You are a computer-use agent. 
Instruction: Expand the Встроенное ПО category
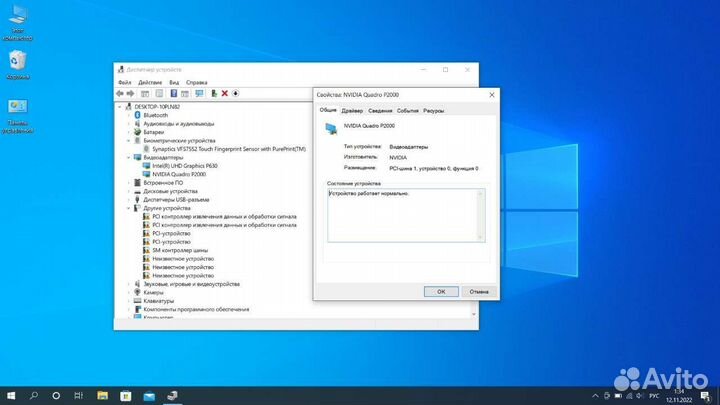click(129, 183)
